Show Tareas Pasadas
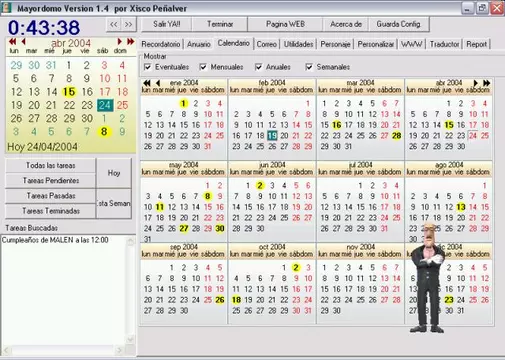Image resolution: width=505 pixels, height=360 pixels. [50, 196]
